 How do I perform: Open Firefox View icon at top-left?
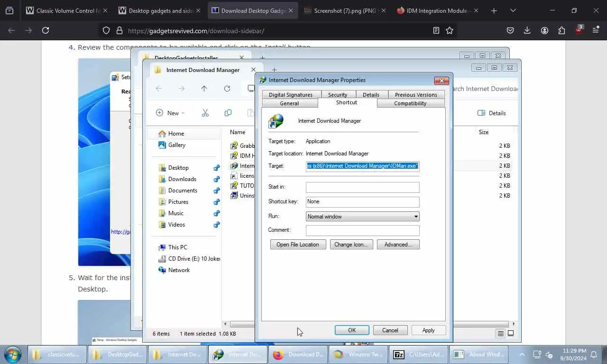9,10
